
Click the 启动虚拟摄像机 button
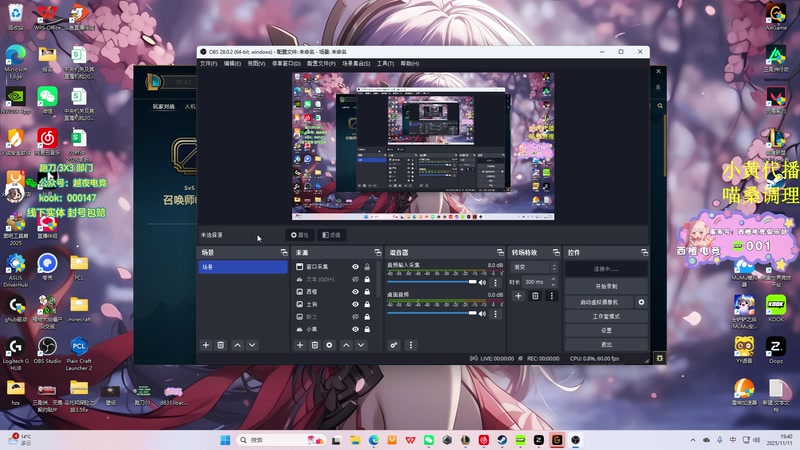point(599,302)
